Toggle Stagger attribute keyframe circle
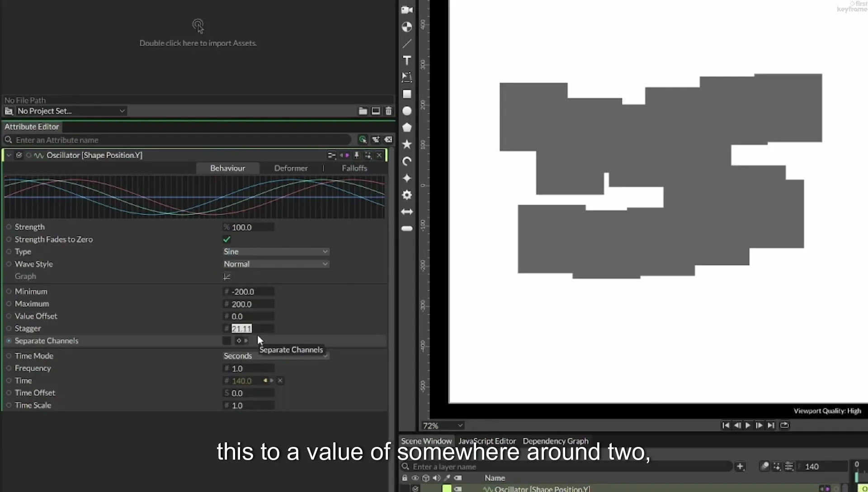This screenshot has width=868, height=492. [9, 328]
